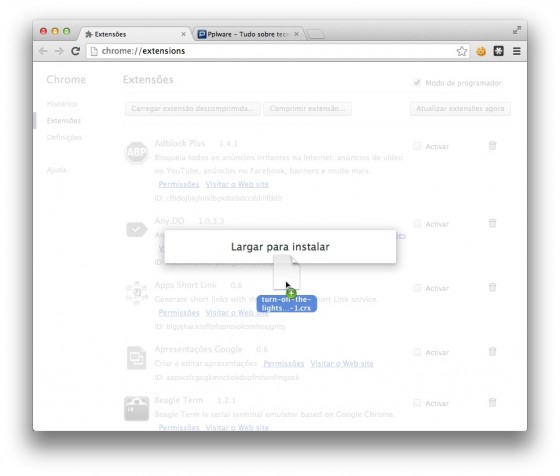
Task: Open Adblock Plus Permissões link
Action: click(x=179, y=184)
